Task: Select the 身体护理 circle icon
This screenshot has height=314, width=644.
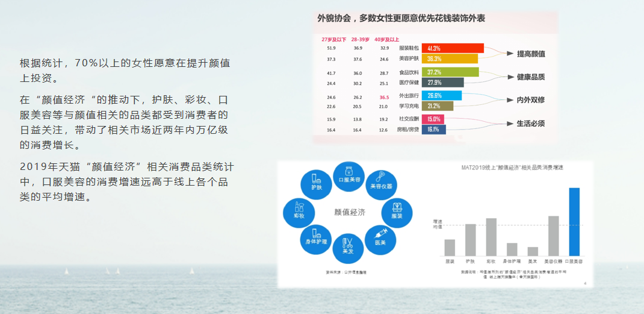Action: [x=316, y=239]
